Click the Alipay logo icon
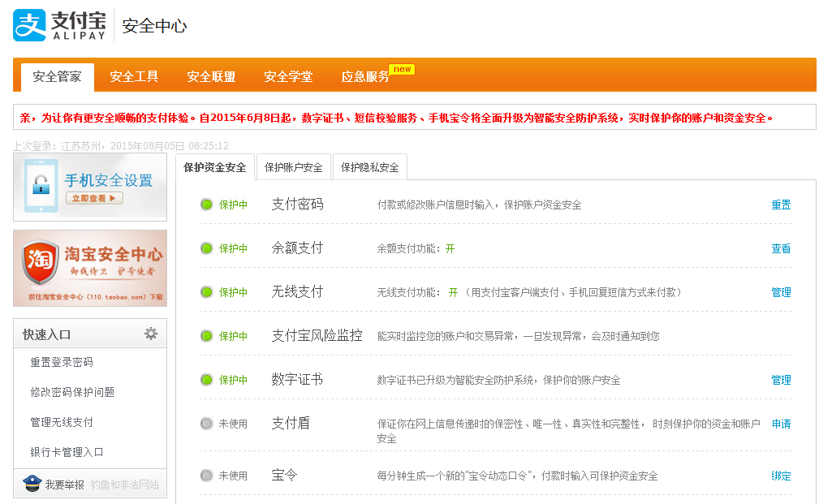The height and width of the screenshot is (504, 819). coord(30,25)
